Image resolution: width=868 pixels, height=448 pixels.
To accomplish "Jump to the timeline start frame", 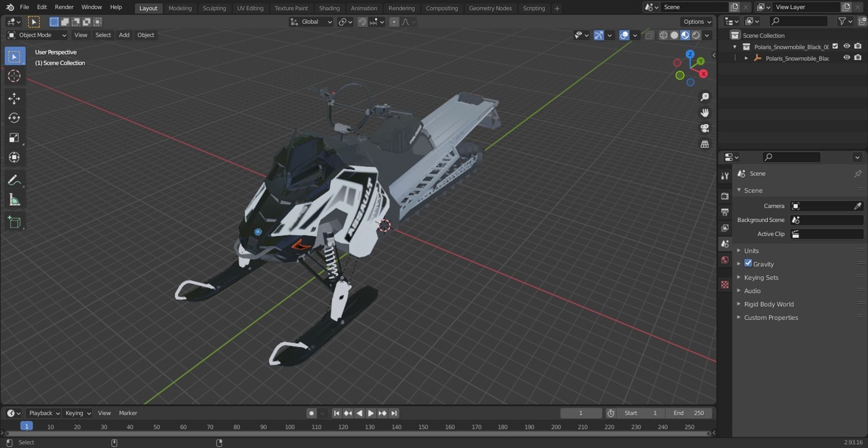I will coord(336,413).
